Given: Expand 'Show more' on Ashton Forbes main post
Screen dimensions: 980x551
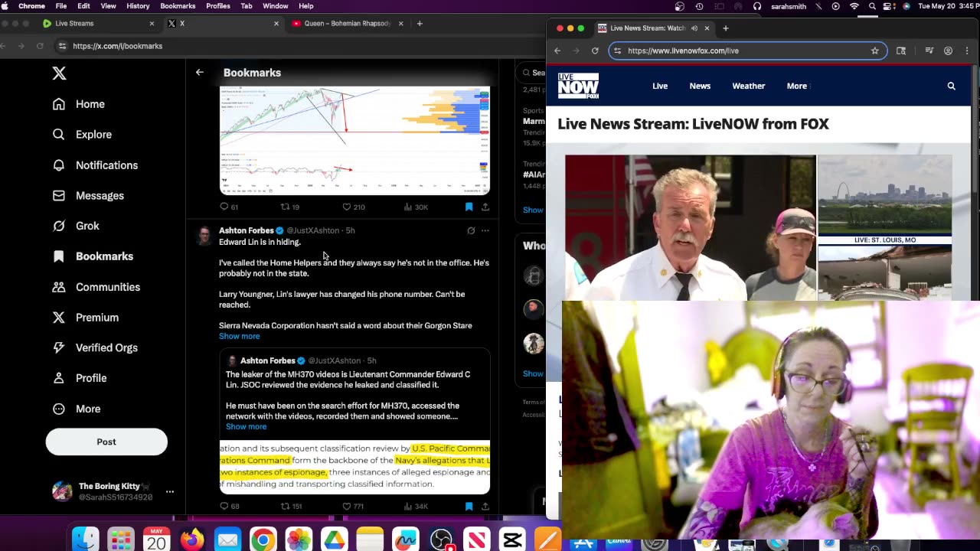Looking at the screenshot, I should (239, 336).
